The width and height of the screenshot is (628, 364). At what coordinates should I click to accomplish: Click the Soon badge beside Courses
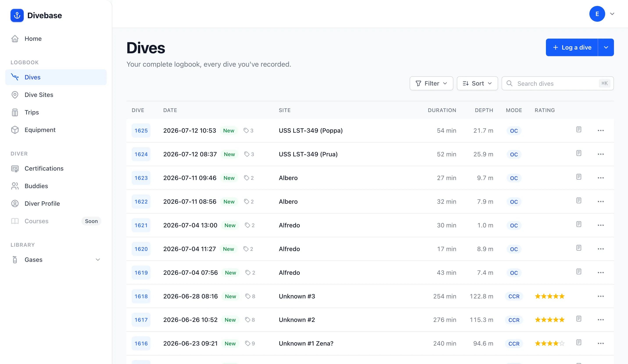coord(91,221)
